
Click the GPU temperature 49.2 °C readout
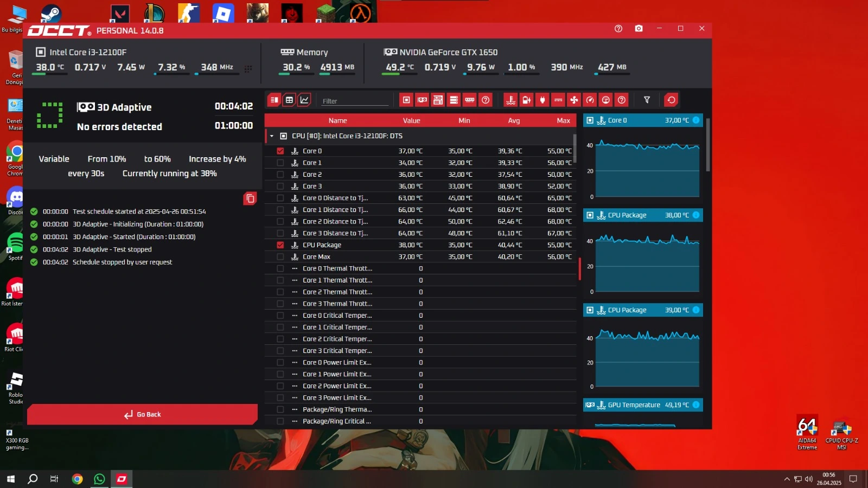pyautogui.click(x=400, y=67)
